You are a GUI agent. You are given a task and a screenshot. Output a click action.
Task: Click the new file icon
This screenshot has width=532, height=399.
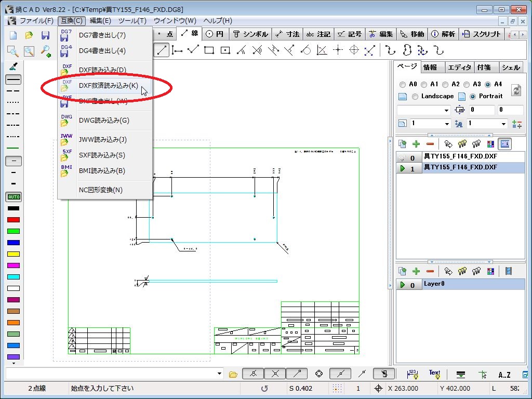(x=13, y=35)
